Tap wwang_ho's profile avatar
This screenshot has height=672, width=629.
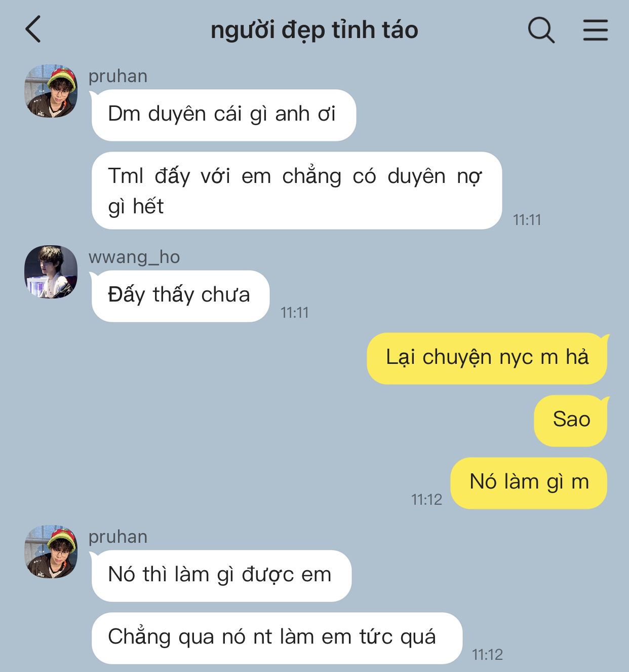click(x=51, y=272)
